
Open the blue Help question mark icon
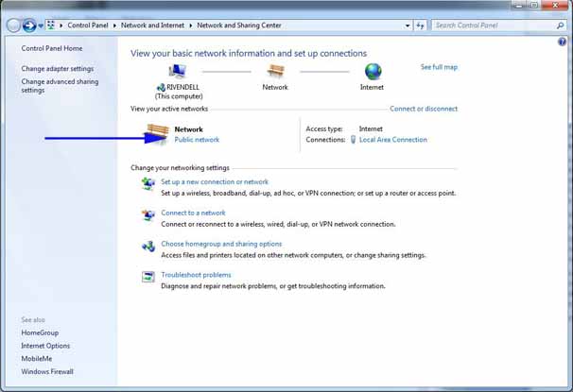click(x=562, y=42)
